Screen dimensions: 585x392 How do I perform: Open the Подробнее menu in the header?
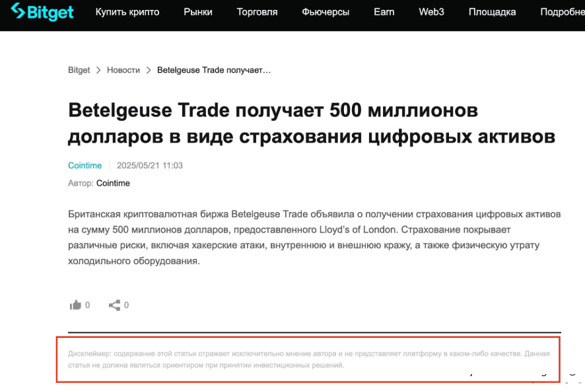click(x=562, y=12)
